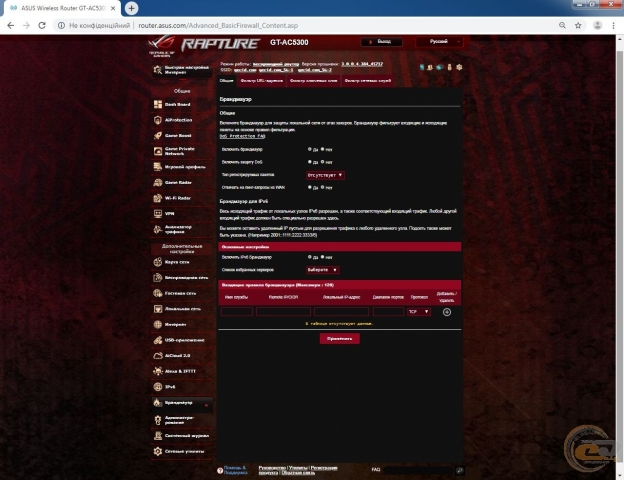Screen dimensions: 624x480
Task: Open USB-приложение sidebar item
Action: [x=181, y=340]
